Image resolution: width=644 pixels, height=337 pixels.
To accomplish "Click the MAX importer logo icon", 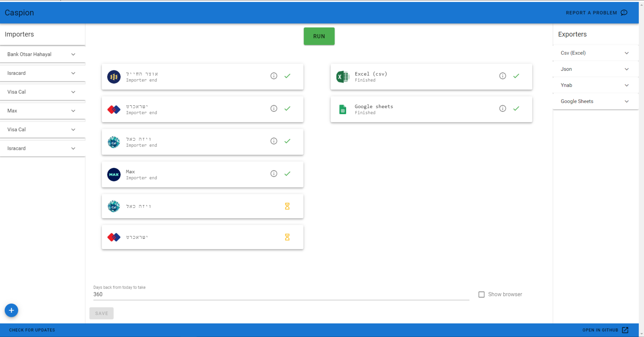I will coord(114,175).
